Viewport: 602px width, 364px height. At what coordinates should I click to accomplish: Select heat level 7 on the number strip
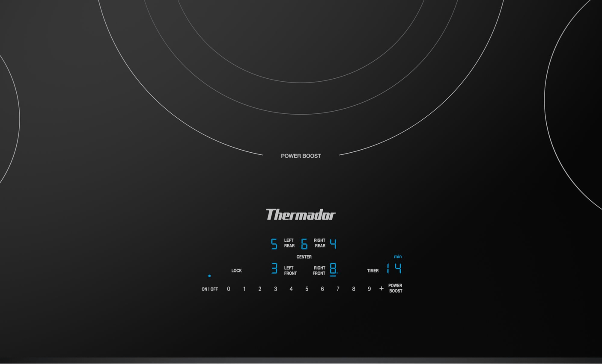(338, 289)
